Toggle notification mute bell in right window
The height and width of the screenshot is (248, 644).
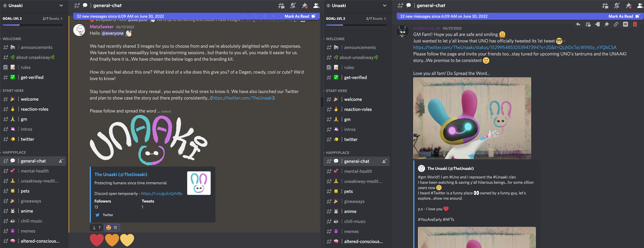coord(617,6)
